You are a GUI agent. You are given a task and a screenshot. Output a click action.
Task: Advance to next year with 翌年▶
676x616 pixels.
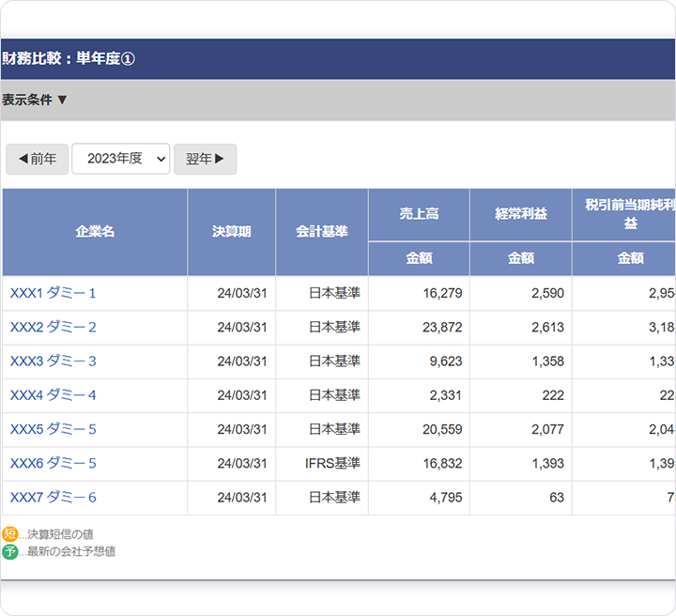tap(205, 159)
